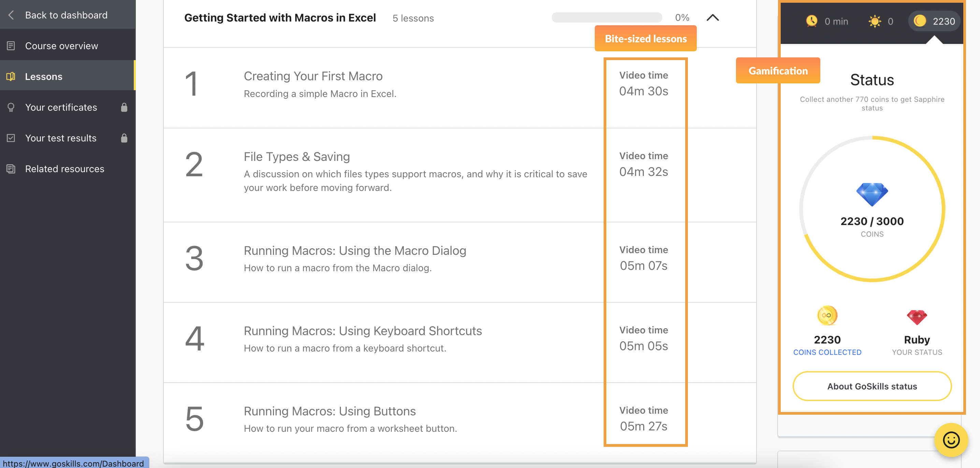Click the award icon beside Your certificates
The image size is (980, 468).
(x=11, y=107)
